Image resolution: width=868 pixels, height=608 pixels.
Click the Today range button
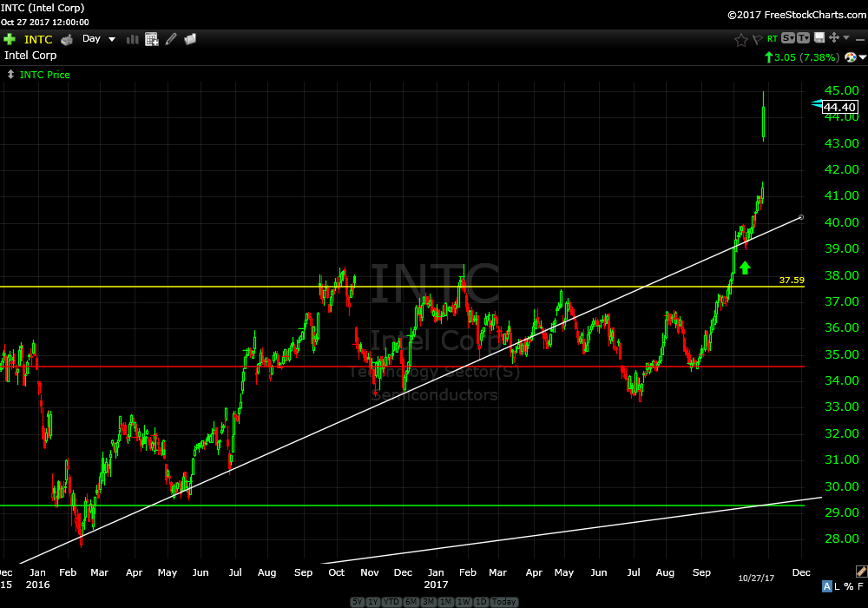(503, 602)
